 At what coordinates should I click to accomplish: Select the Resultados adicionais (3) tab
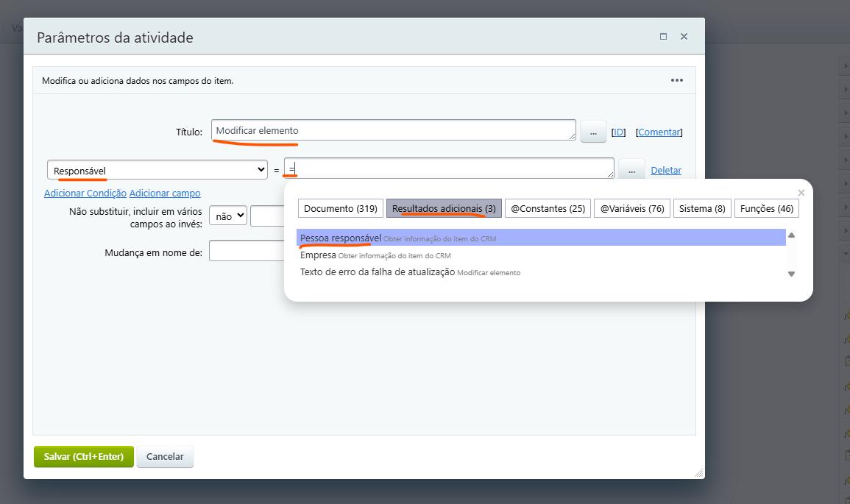click(444, 208)
